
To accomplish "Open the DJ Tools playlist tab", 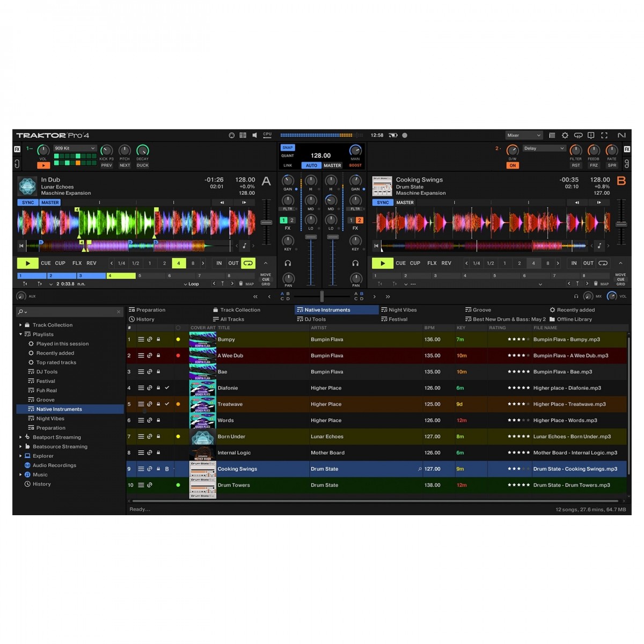I will [x=312, y=319].
